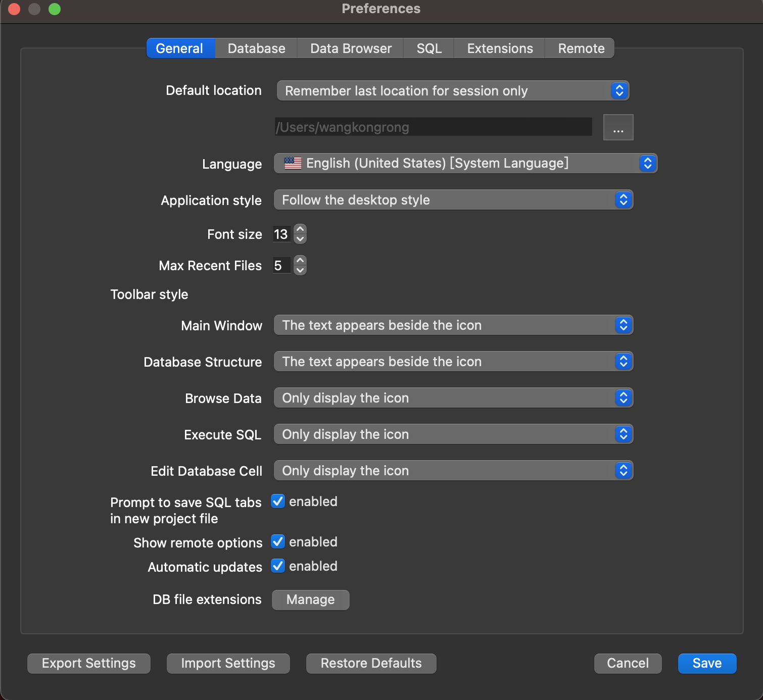Image resolution: width=763 pixels, height=700 pixels.
Task: Click Manage for DB file extensions
Action: click(310, 599)
